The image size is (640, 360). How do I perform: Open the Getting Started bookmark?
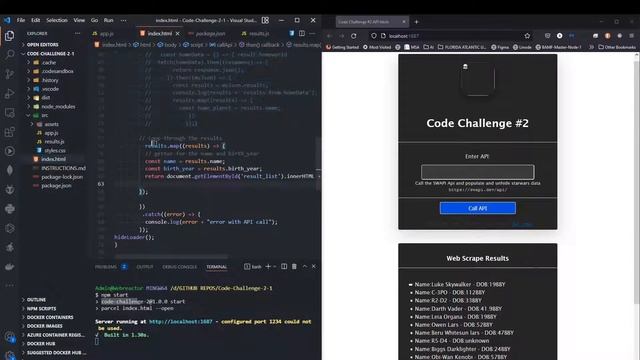(341, 47)
